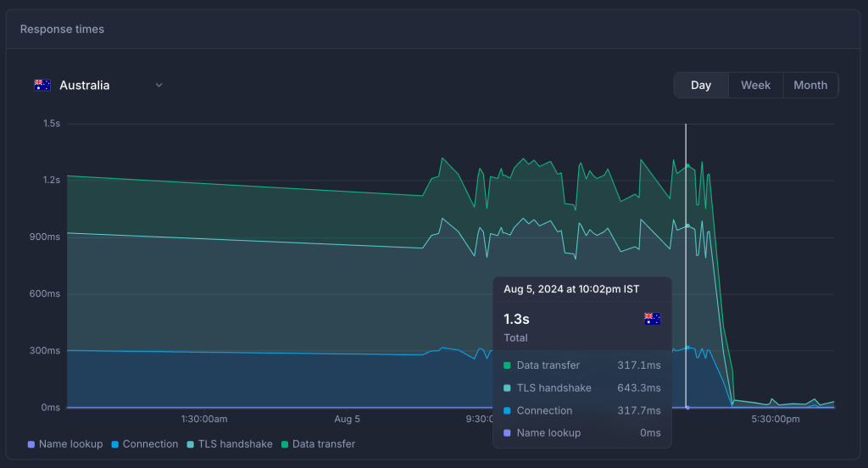This screenshot has height=468, width=868.
Task: Expand the region chevron arrow
Action: pos(159,85)
